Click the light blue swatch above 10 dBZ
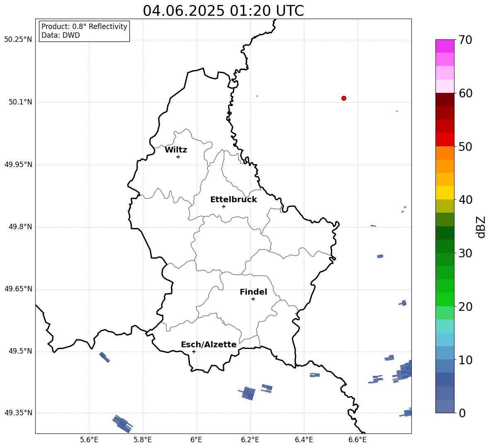Screen dimensions: 491x448 click(445, 353)
